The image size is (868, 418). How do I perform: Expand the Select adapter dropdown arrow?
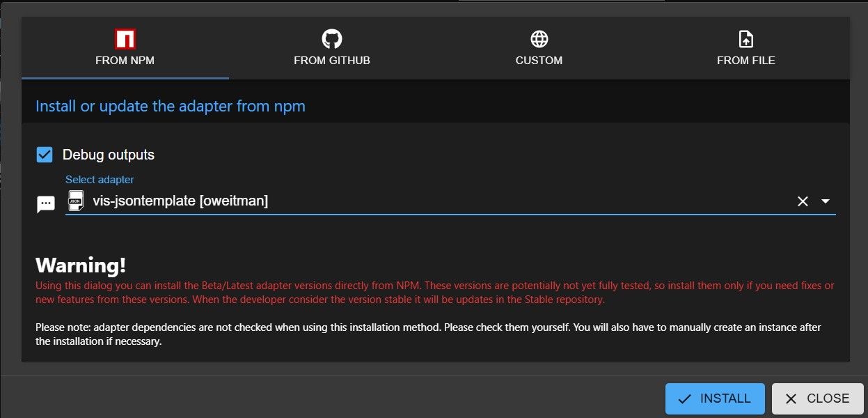[826, 201]
